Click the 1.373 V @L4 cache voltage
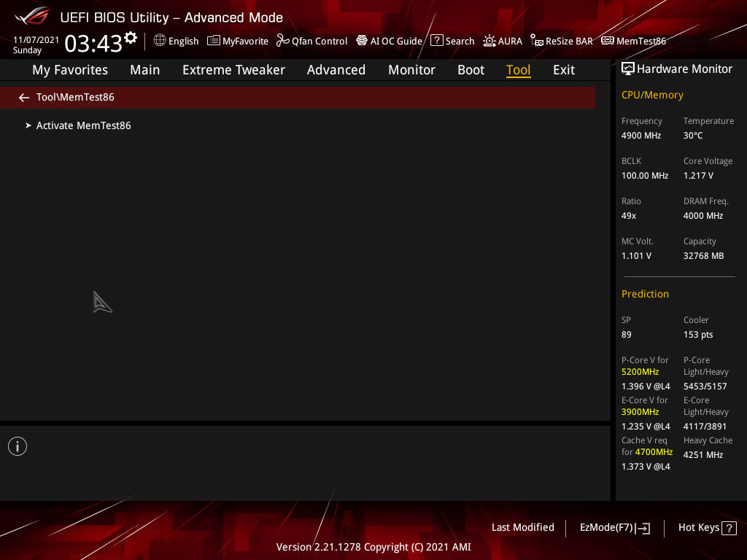The image size is (747, 560). (646, 466)
